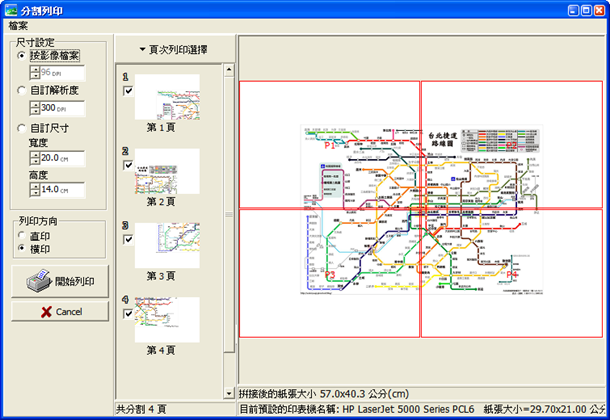Adjust the 300 DPI spinner arrows
Screen dimensions: 610x420
[35, 108]
